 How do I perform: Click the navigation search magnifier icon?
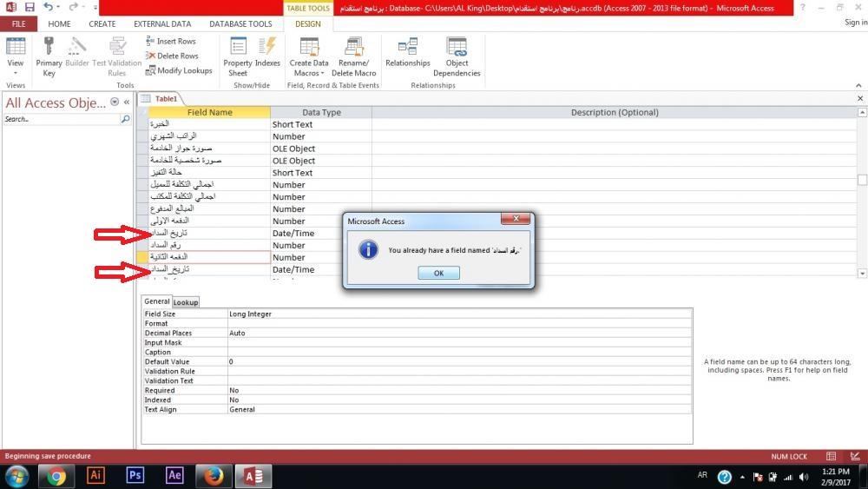tap(125, 119)
